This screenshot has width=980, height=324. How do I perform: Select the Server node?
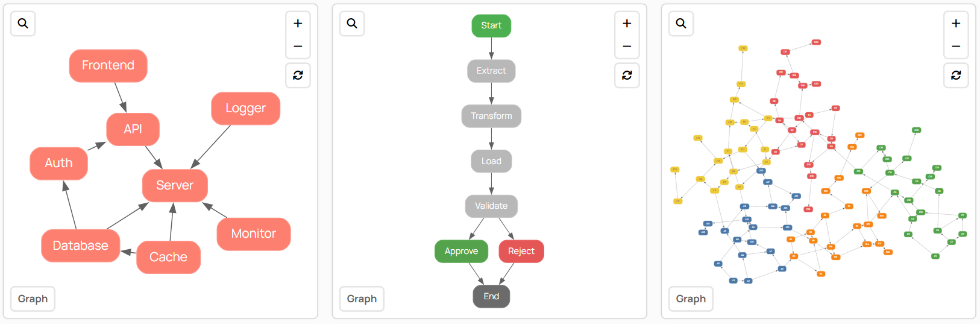pos(175,185)
